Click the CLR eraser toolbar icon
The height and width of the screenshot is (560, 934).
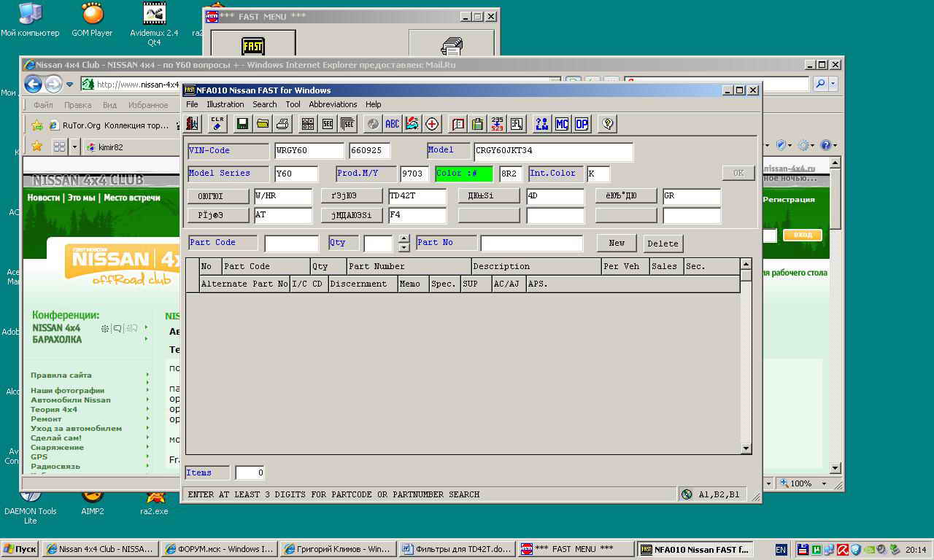point(217,124)
